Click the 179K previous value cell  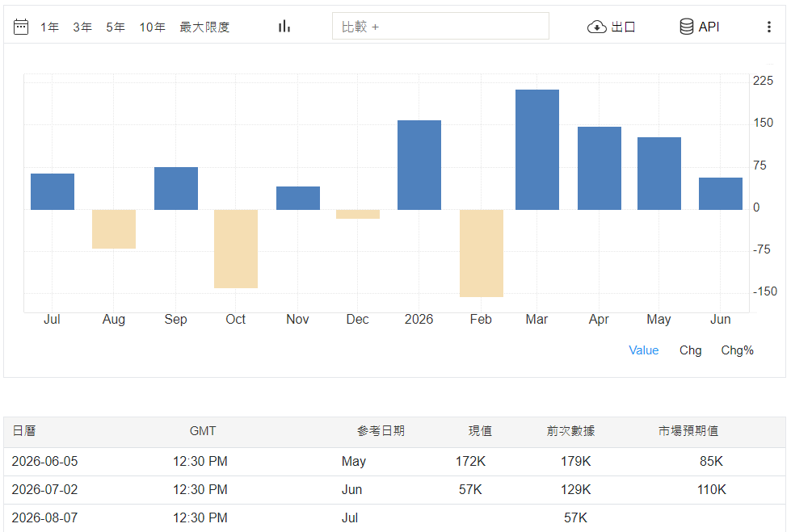575,462
